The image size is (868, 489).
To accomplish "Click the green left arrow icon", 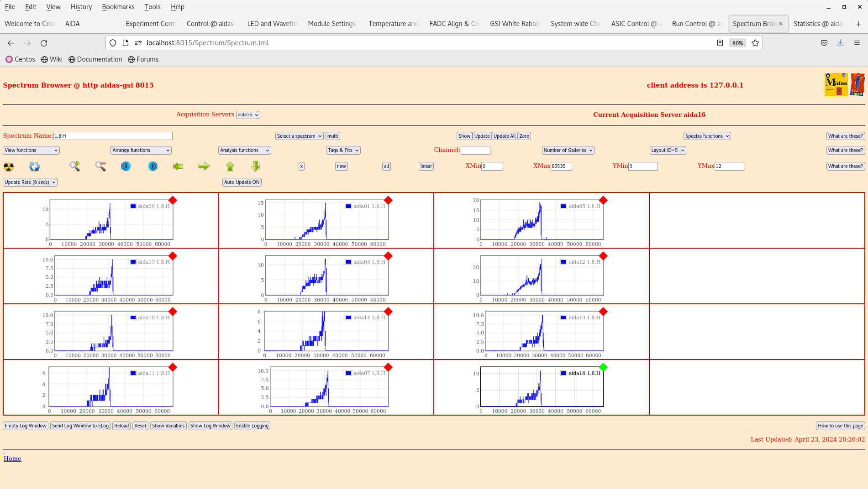I will 178,166.
